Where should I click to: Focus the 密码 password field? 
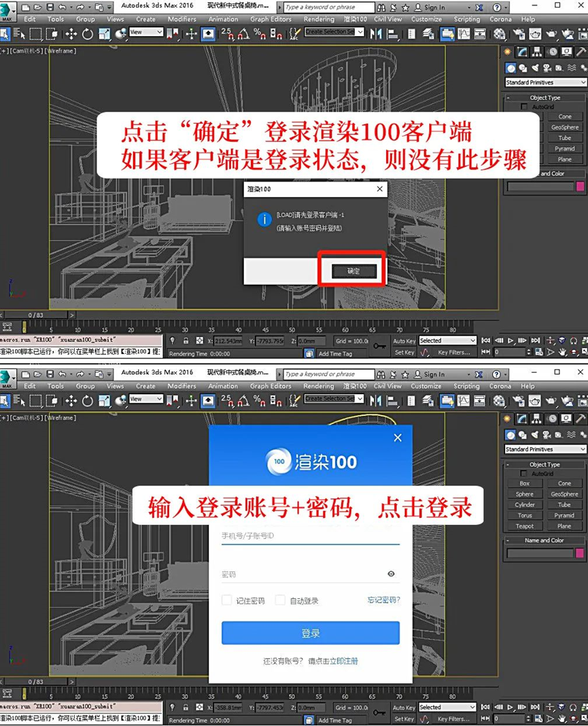[x=303, y=574]
